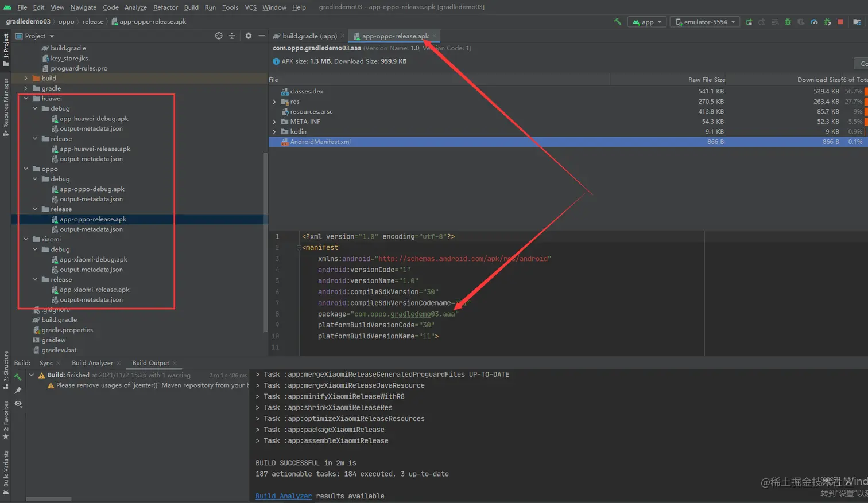Viewport: 868px width, 503px height.
Task: Open the VCS menu
Action: [251, 7]
